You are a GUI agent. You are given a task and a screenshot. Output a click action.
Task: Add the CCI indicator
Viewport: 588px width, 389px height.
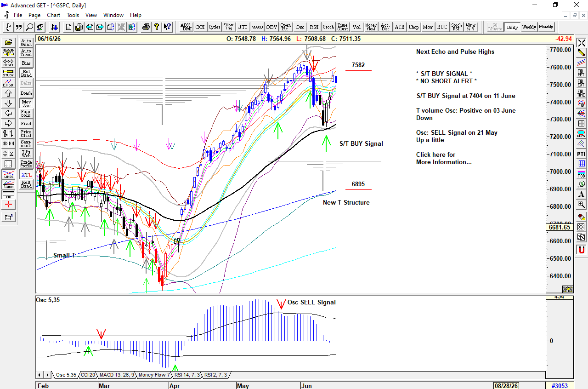click(200, 27)
